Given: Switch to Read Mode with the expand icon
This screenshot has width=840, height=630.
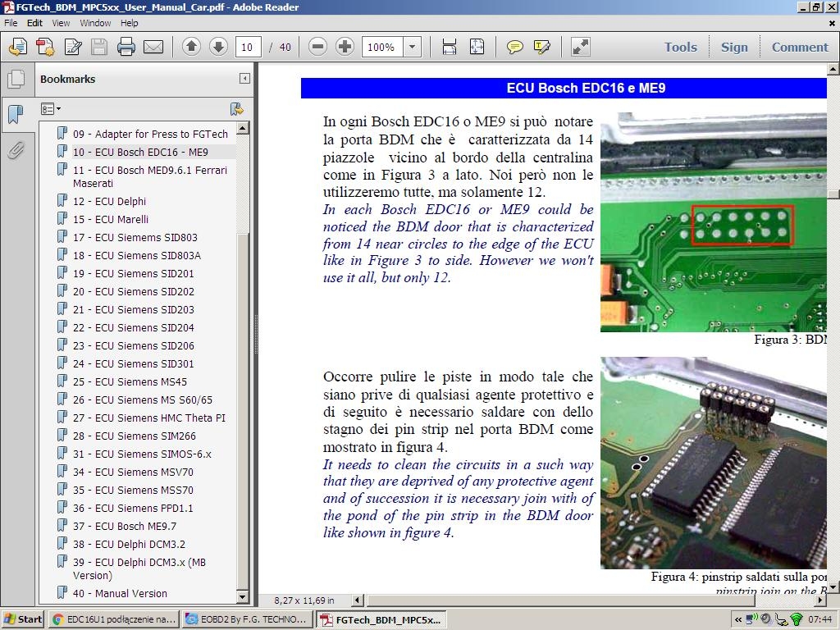Looking at the screenshot, I should click(x=581, y=47).
